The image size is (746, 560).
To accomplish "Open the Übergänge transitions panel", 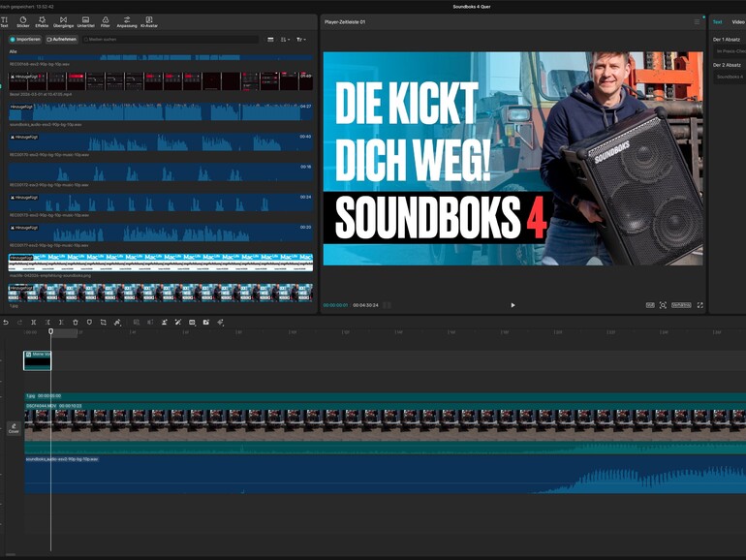I will point(63,22).
